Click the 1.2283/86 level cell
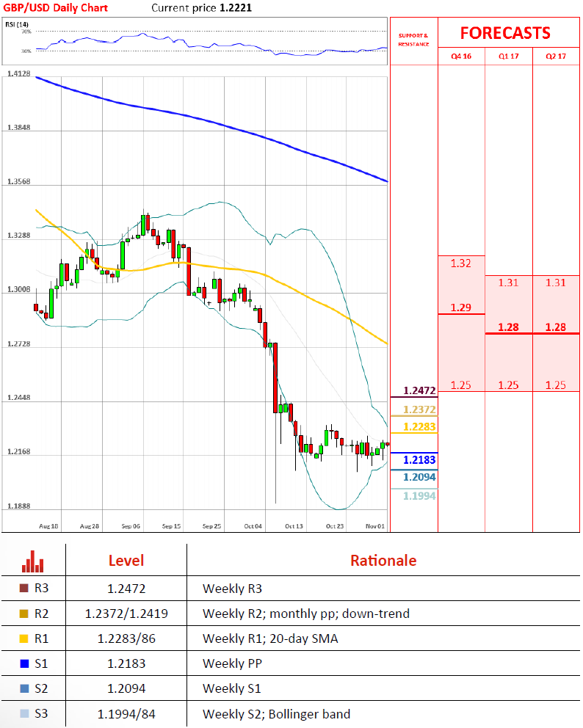This screenshot has height=728, width=583. point(126,639)
